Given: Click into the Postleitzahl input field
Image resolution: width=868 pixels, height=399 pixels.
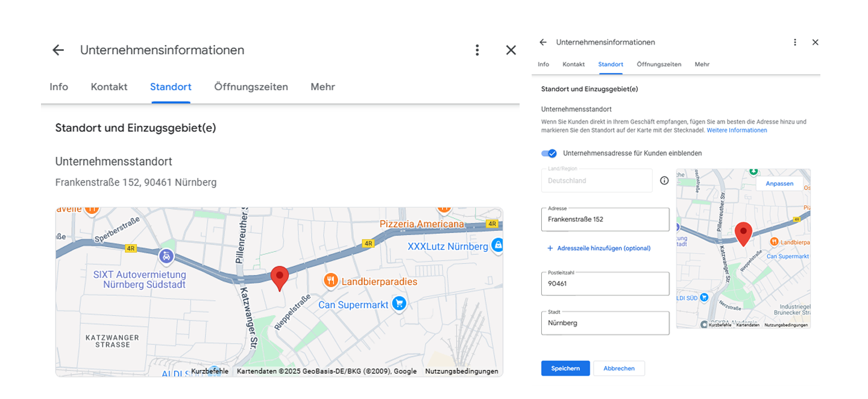Looking at the screenshot, I should coord(605,283).
